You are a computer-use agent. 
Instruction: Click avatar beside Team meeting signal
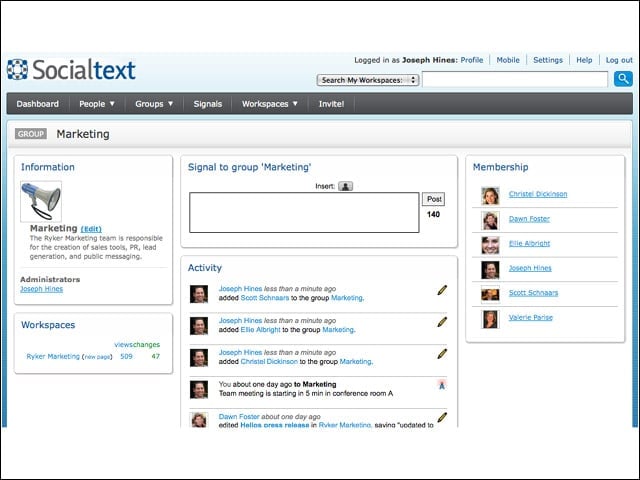(199, 389)
